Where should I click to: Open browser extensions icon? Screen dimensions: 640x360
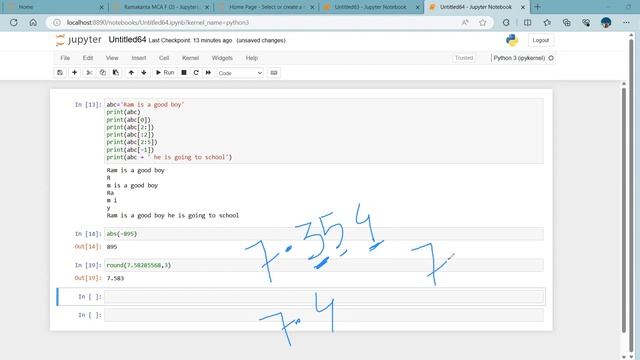(506, 22)
